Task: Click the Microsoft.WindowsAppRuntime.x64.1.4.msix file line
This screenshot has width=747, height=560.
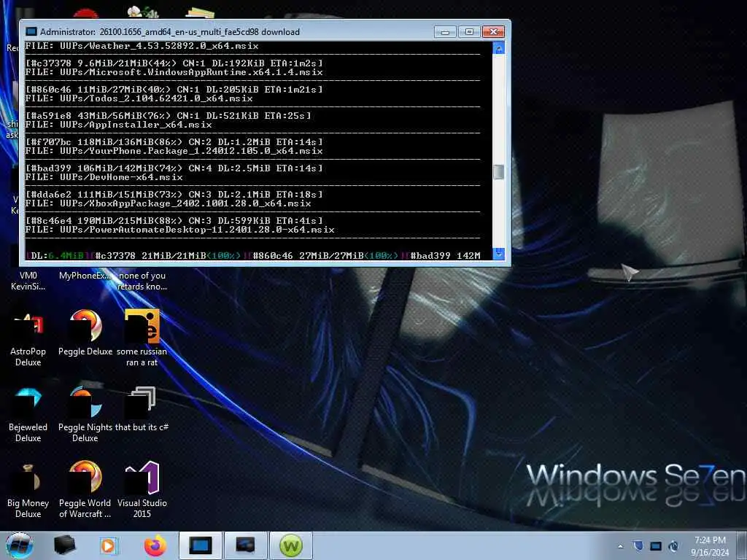Action: point(174,72)
